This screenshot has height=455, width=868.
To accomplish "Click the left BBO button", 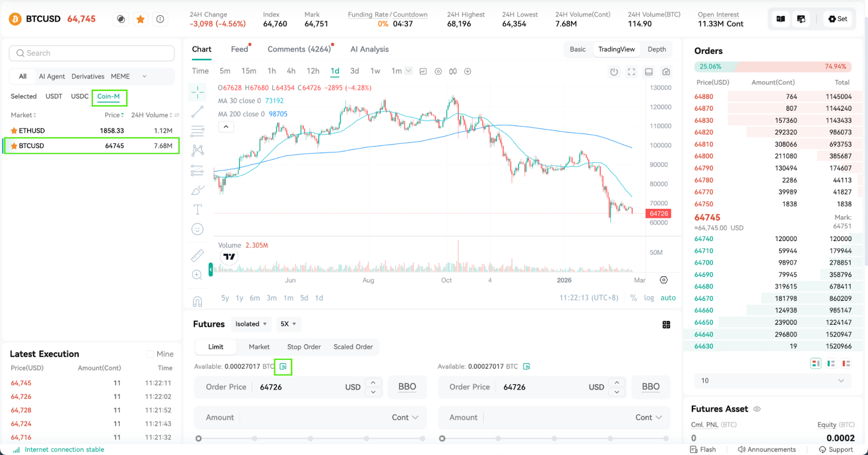I will click(407, 387).
